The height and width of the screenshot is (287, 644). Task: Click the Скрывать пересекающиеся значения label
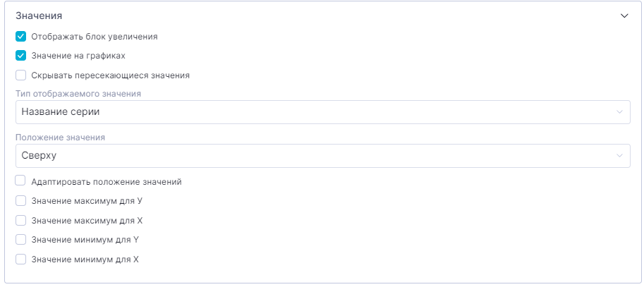click(111, 75)
